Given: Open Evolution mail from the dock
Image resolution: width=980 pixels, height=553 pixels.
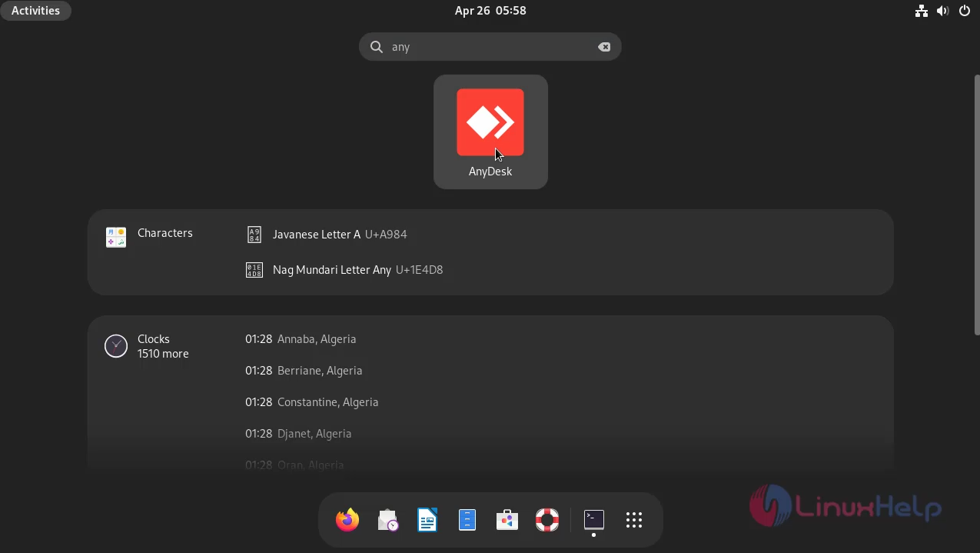Looking at the screenshot, I should [387, 520].
